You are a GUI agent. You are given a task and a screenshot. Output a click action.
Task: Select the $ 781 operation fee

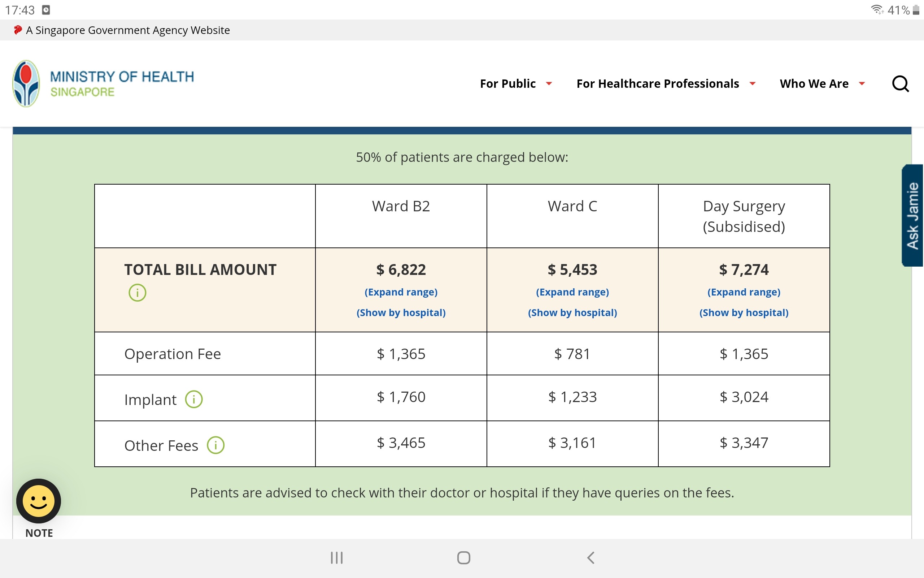(572, 354)
